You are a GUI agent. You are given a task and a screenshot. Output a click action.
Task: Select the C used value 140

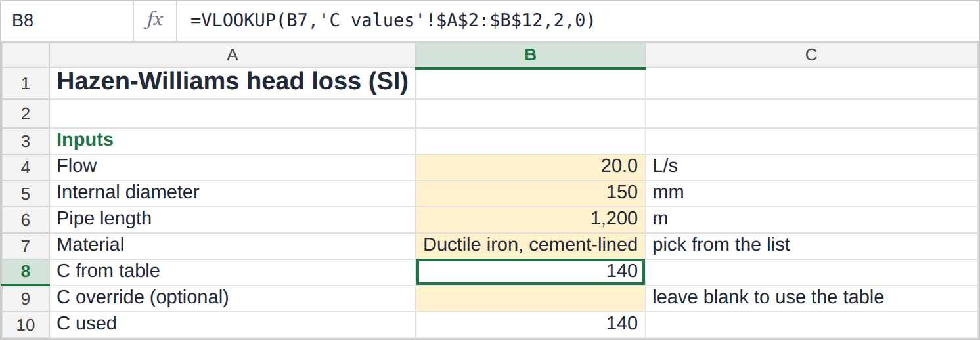[531, 325]
